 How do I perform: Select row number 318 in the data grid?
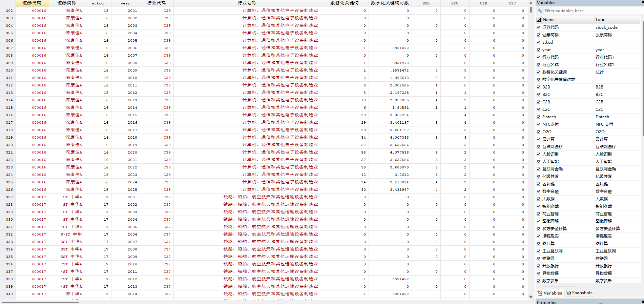click(9, 130)
